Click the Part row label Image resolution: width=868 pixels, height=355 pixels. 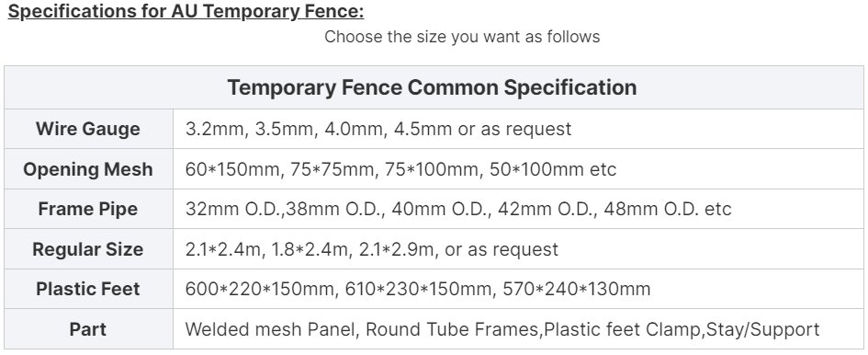[x=88, y=329]
